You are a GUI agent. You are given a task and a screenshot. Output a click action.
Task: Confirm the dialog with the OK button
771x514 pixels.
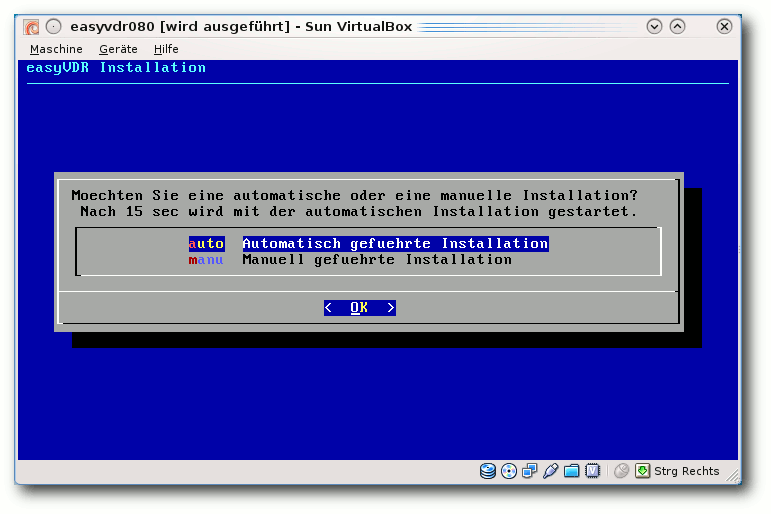point(359,308)
